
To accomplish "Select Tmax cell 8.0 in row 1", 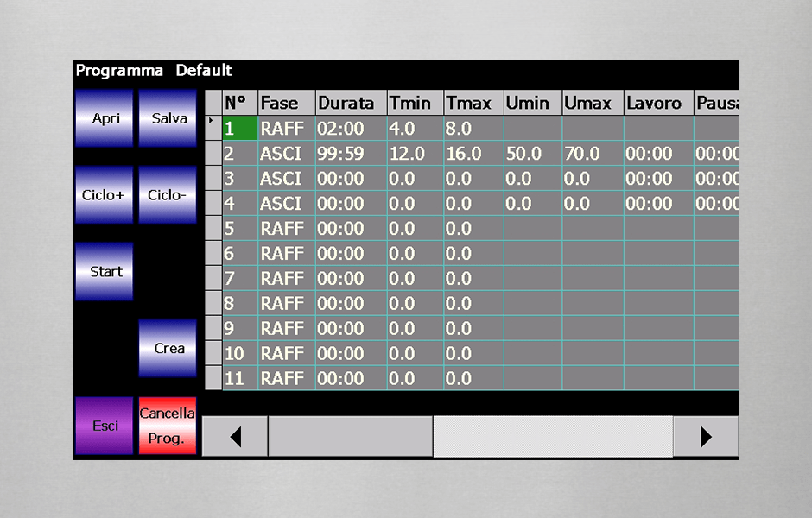I will point(474,128).
